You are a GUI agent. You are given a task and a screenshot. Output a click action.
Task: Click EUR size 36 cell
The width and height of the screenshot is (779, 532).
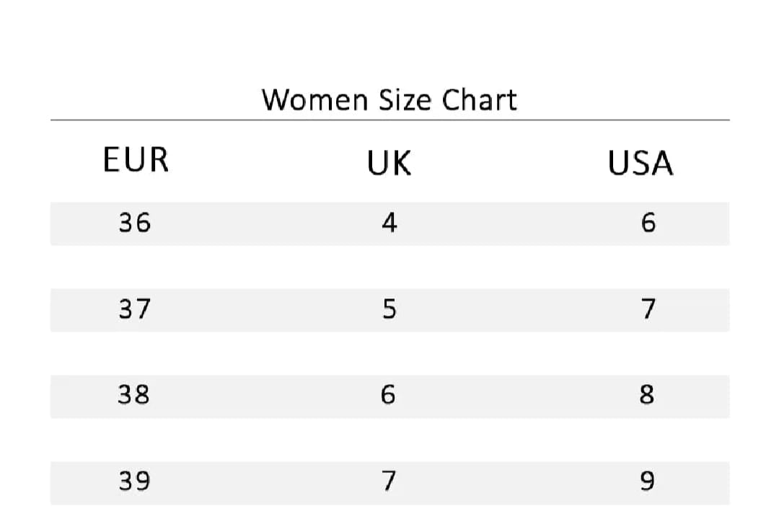point(135,223)
